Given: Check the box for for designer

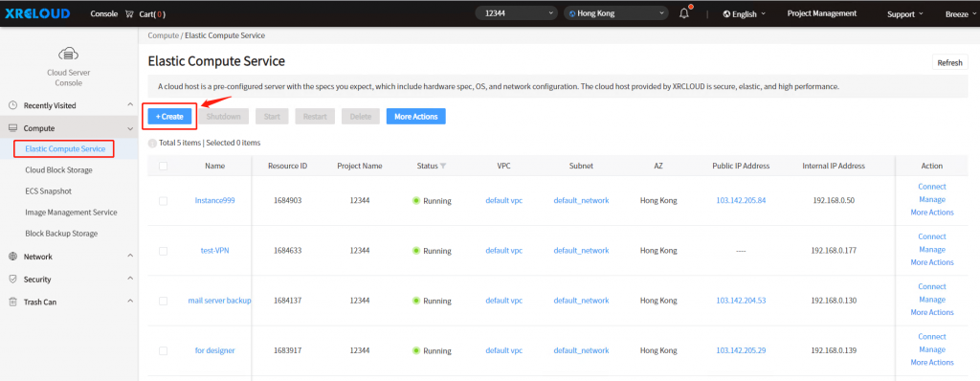Looking at the screenshot, I should point(163,351).
